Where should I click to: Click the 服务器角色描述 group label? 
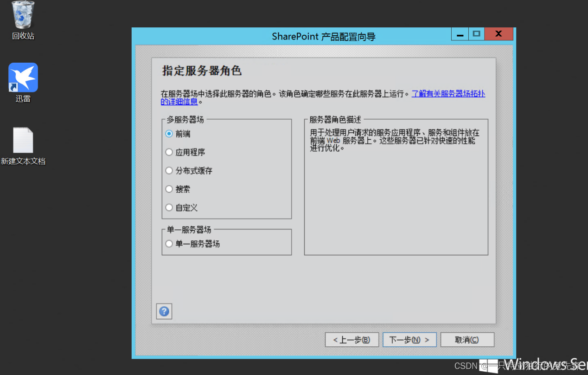click(335, 119)
